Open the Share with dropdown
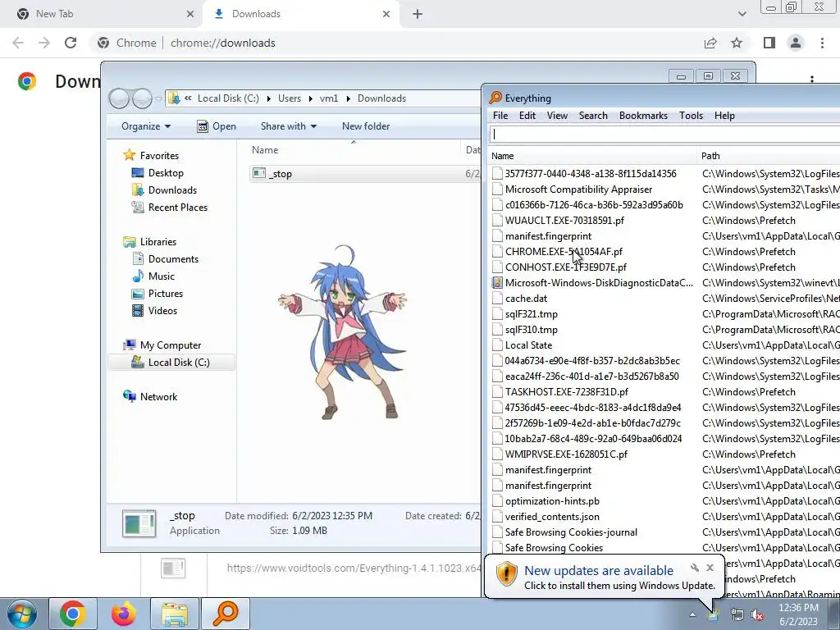840x630 pixels. point(289,126)
